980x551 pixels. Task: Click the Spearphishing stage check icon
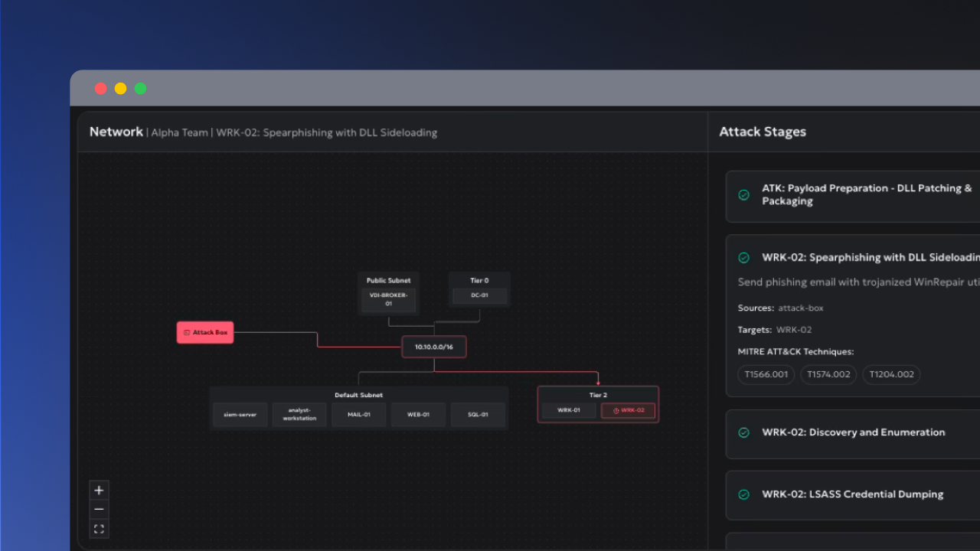(x=743, y=258)
